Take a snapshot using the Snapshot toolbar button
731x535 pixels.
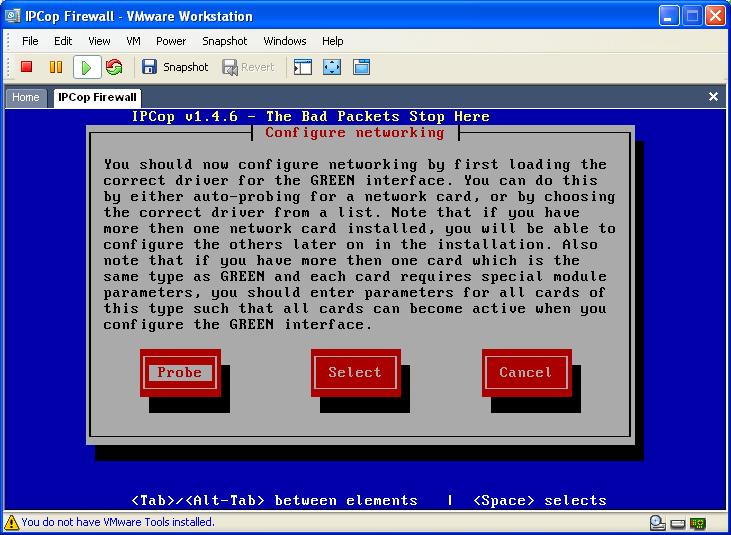[175, 67]
